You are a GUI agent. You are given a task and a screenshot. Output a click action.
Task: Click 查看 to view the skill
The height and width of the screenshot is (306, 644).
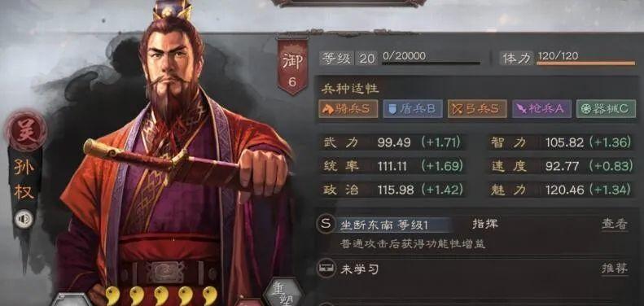tap(615, 225)
